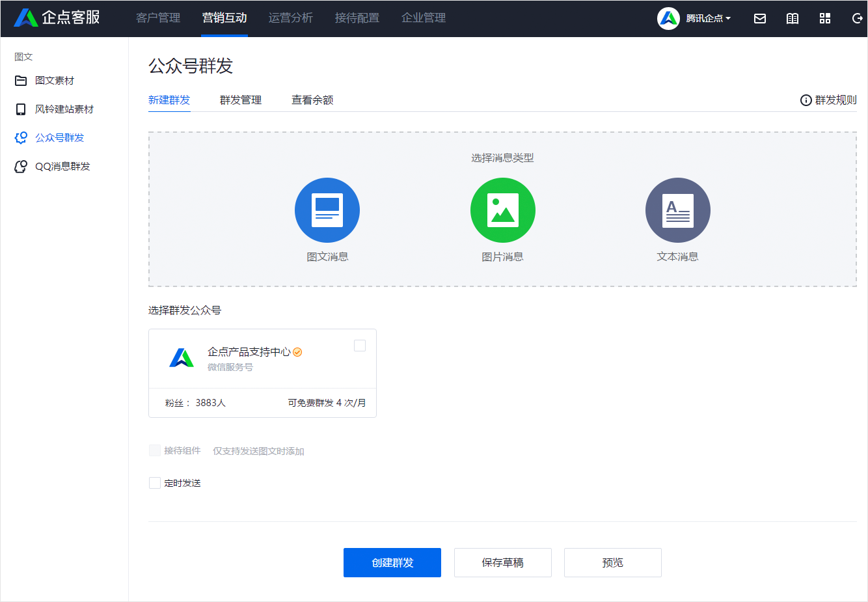Select 风铃建站素材 in the sidebar
Image resolution: width=868 pixels, height=602 pixels.
[x=64, y=109]
